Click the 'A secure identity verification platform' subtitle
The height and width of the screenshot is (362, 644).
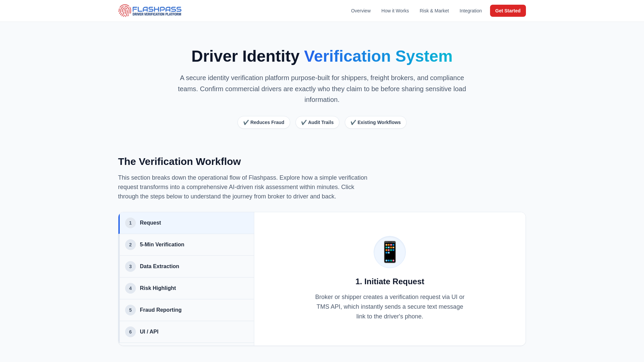click(322, 89)
